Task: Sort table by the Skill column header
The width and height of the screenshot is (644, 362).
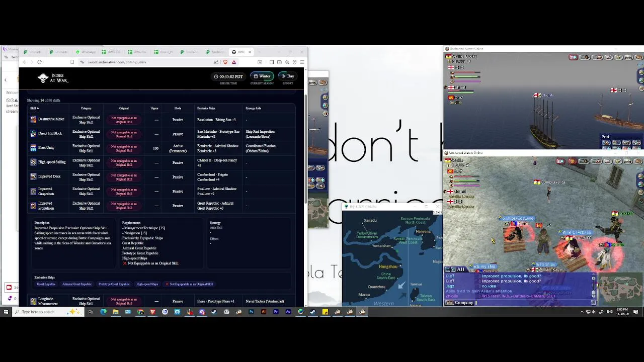Action: click(34, 108)
